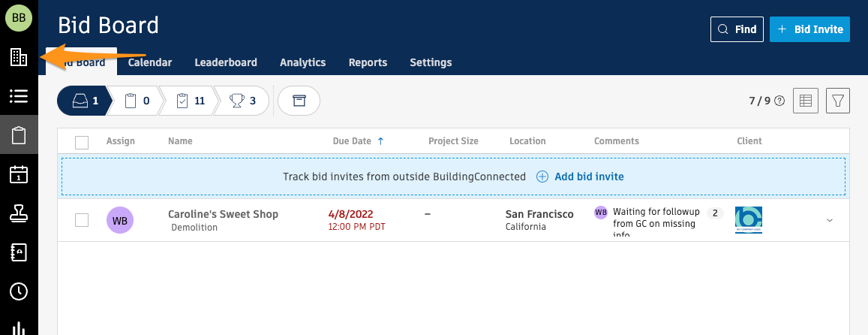This screenshot has height=335, width=868.
Task: Open the BB user avatar menu
Action: tap(19, 18)
